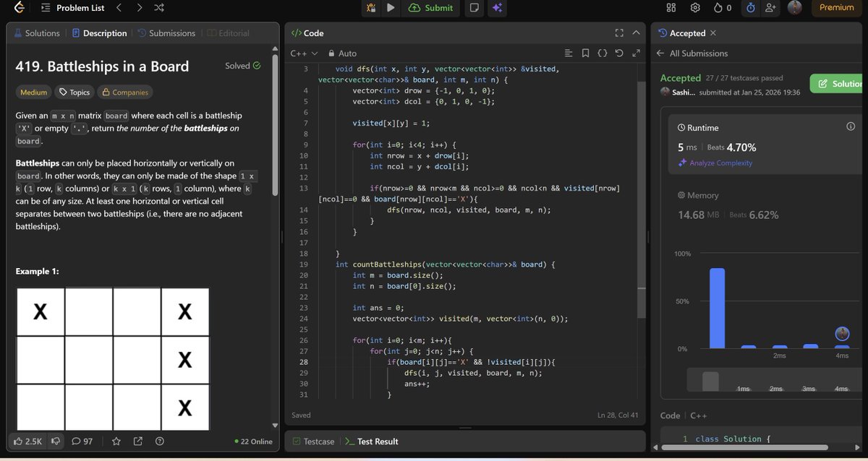This screenshot has height=461, width=868.
Task: Click the 22 Online indicator
Action: 253,441
